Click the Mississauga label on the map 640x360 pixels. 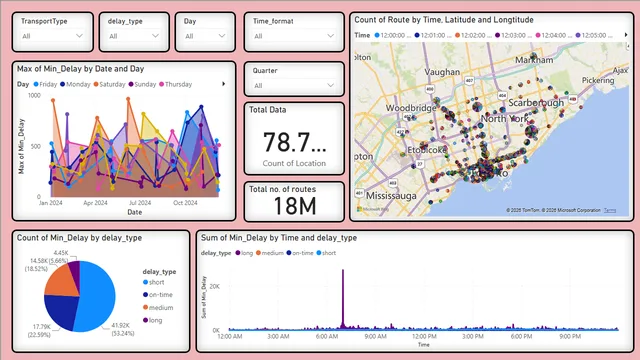391,196
